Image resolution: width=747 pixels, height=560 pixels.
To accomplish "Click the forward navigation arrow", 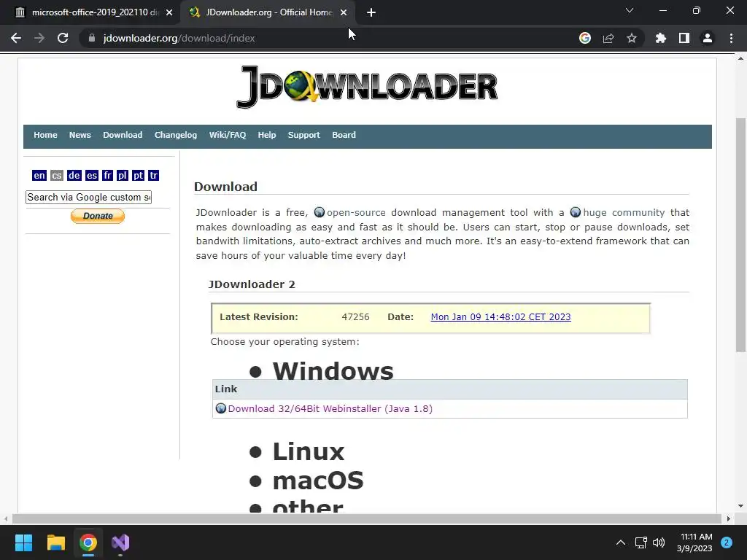I will (39, 38).
